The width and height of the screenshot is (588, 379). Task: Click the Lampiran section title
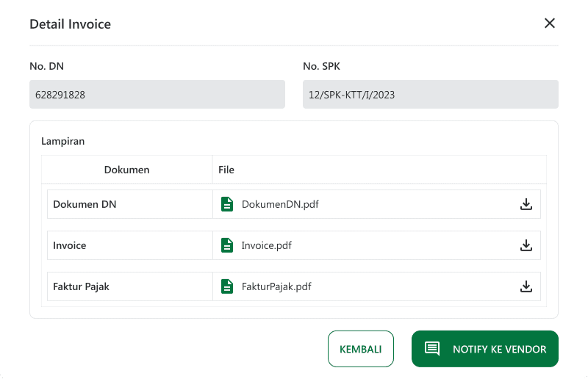[x=63, y=141]
